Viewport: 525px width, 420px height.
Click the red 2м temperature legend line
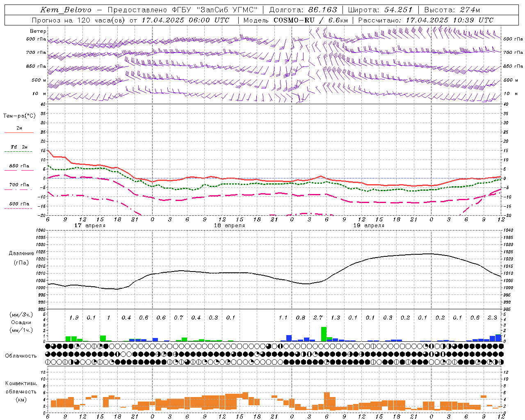(19, 132)
